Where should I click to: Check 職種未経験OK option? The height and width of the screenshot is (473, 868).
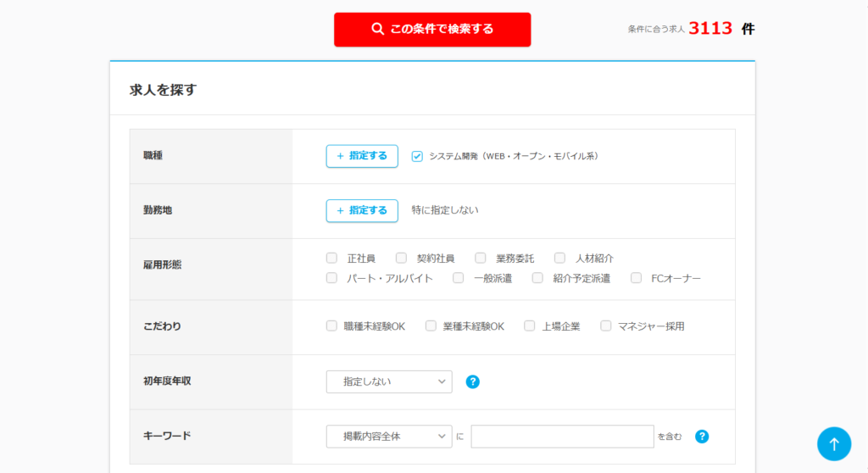click(332, 326)
